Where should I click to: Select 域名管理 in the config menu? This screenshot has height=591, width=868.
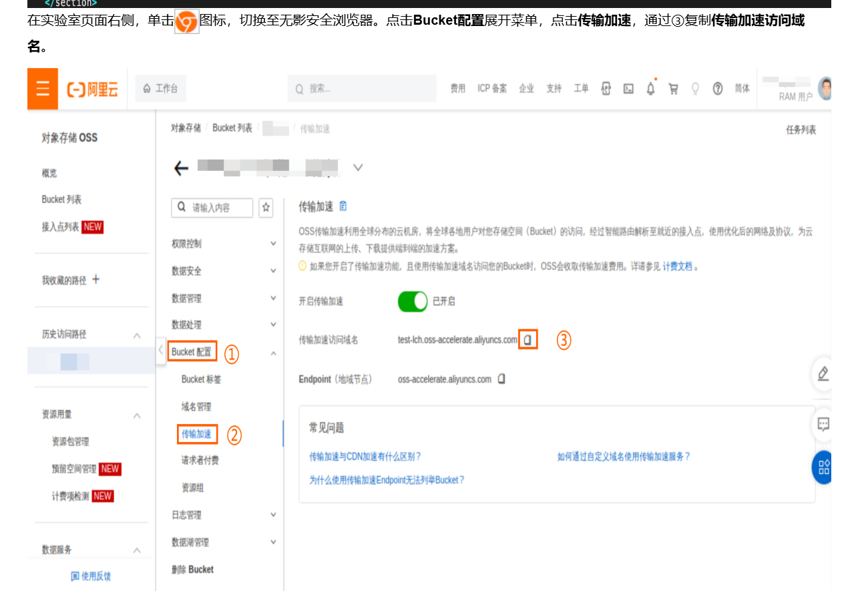[196, 407]
